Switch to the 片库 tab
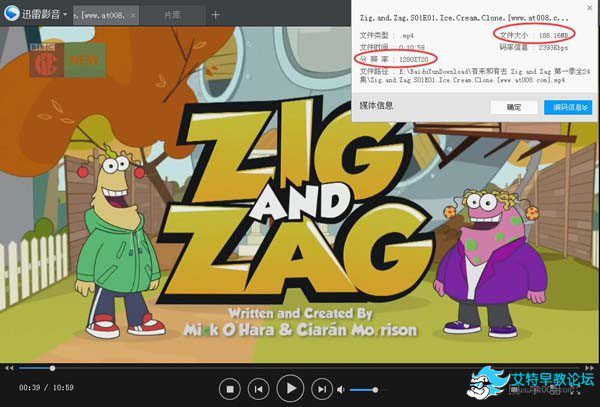Viewport: 600px width, 407px height. pos(172,15)
